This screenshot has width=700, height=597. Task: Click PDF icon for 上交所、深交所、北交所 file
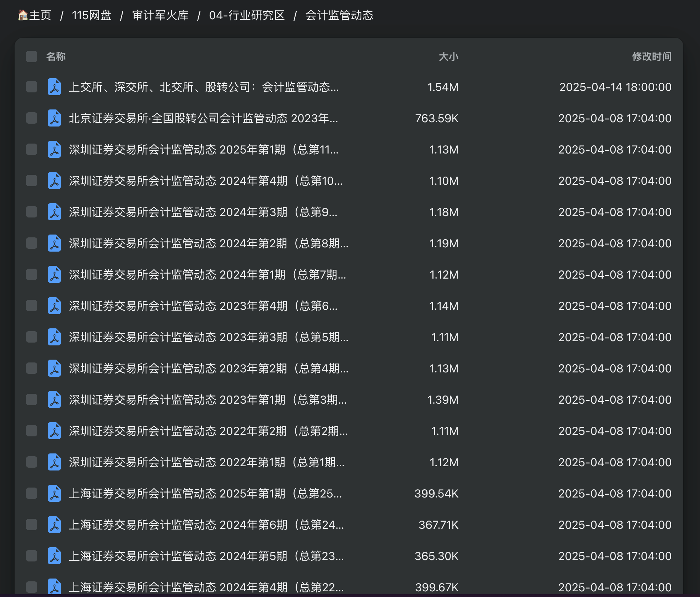pyautogui.click(x=54, y=87)
